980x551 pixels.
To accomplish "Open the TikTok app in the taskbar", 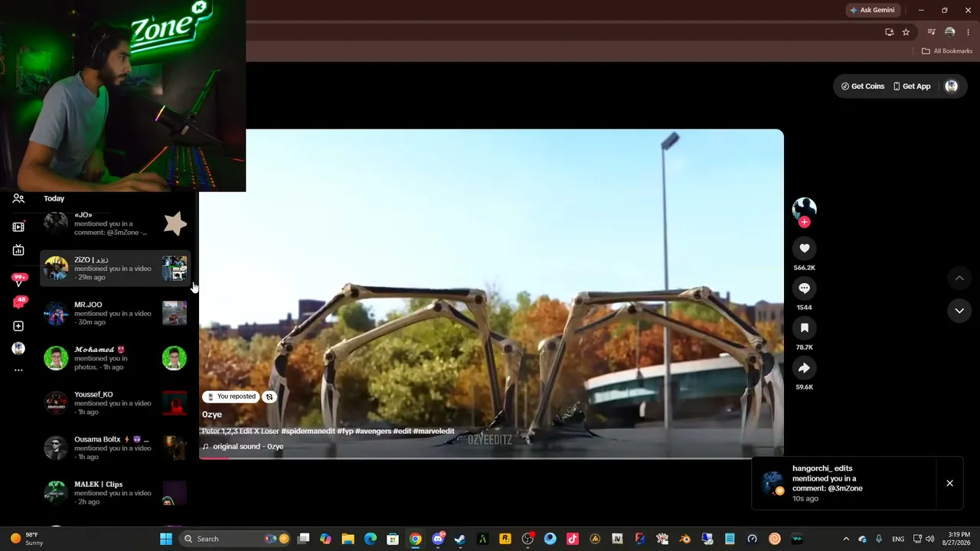I will [x=572, y=539].
